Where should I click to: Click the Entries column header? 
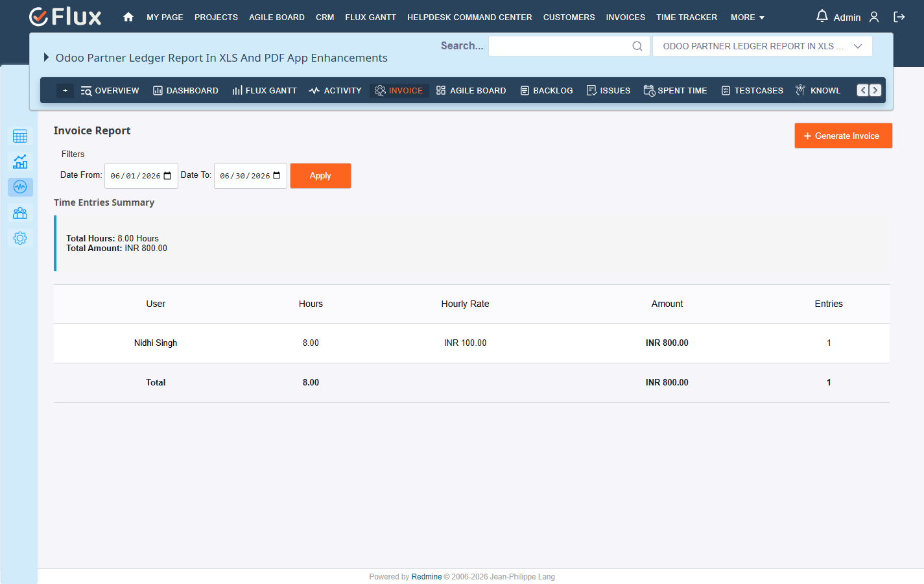pyautogui.click(x=829, y=304)
